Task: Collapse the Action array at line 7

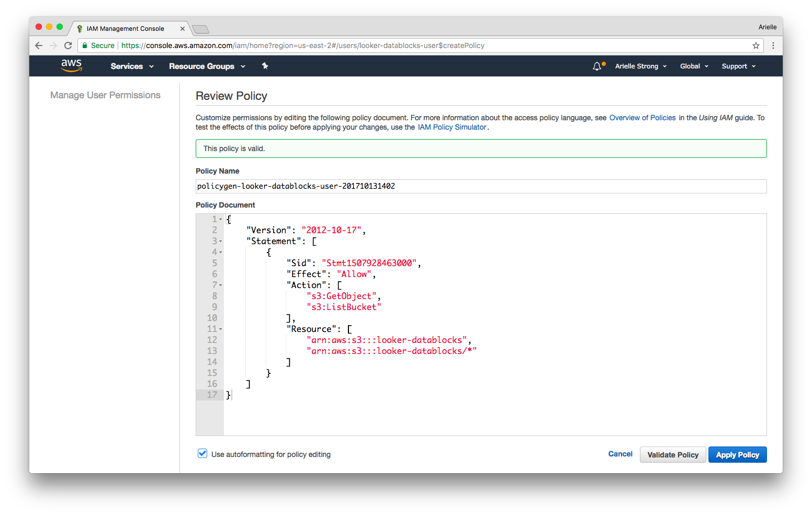Action: 221,285
